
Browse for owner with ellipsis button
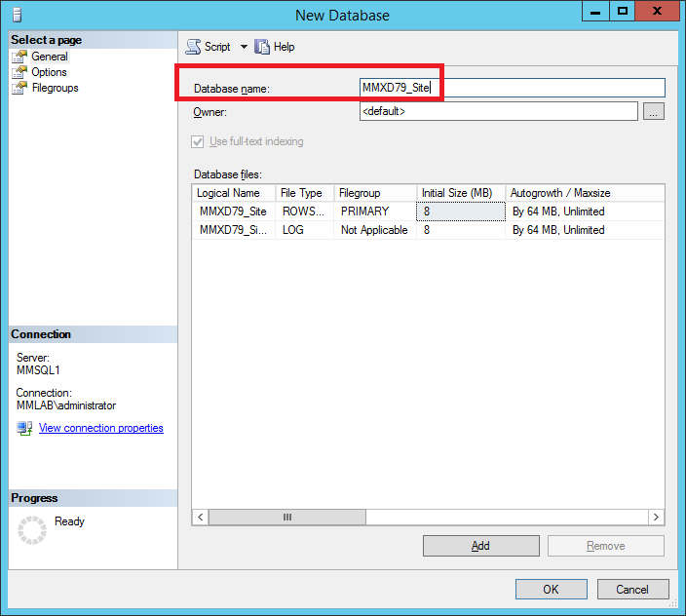(x=654, y=112)
